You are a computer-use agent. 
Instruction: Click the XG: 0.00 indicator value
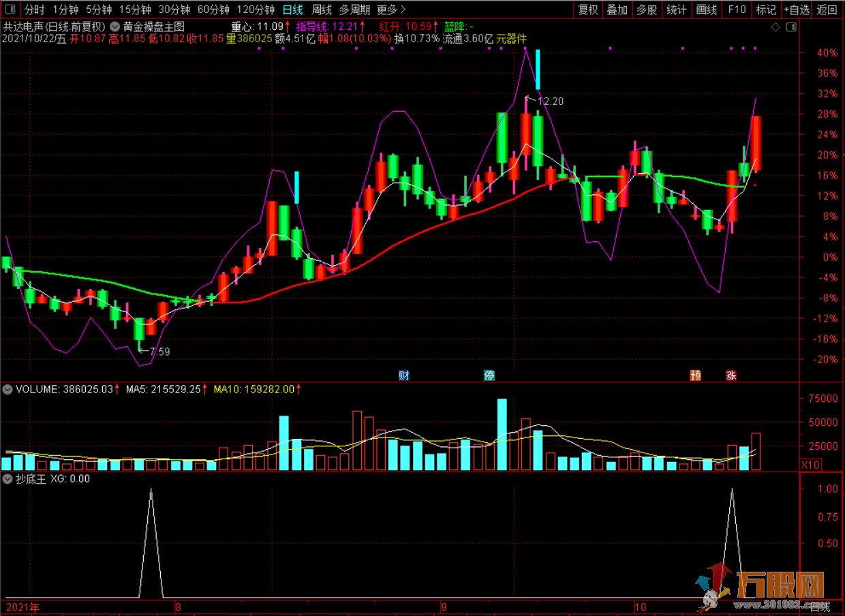(70, 479)
